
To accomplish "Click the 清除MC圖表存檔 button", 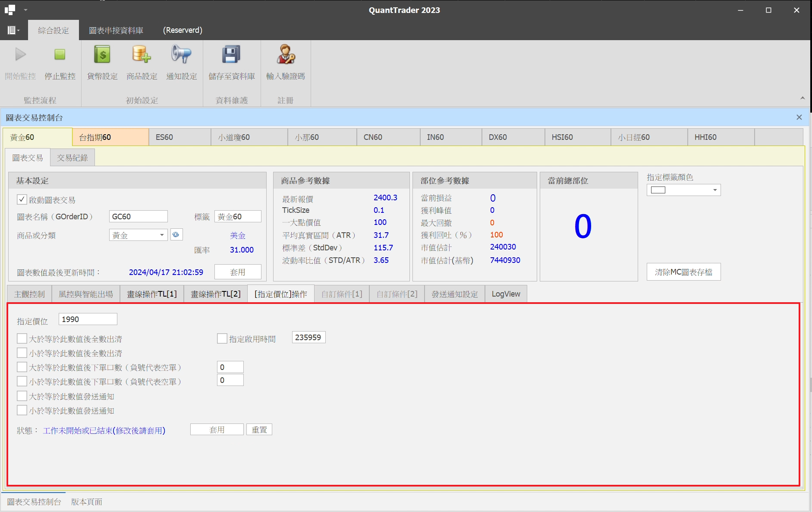I will coord(683,272).
